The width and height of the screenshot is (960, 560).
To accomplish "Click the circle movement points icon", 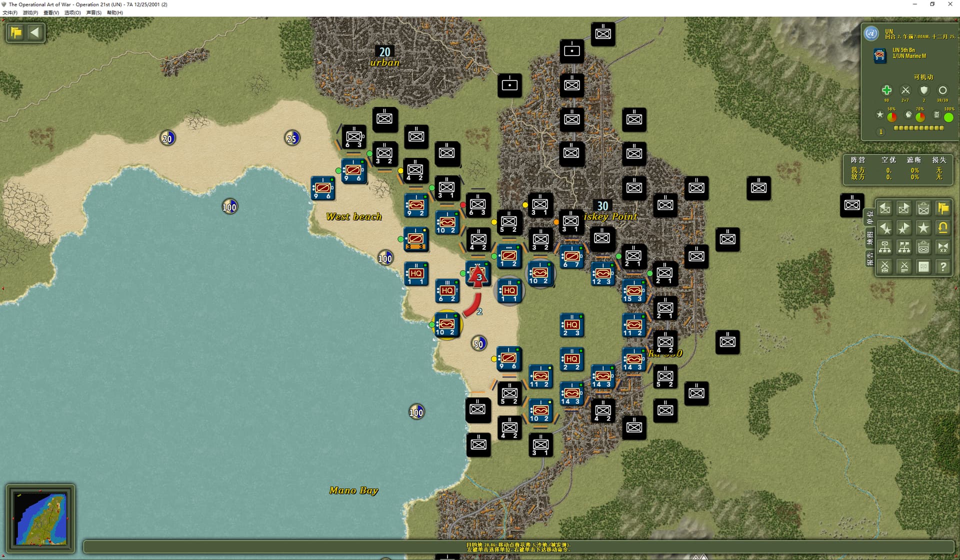I will point(942,90).
